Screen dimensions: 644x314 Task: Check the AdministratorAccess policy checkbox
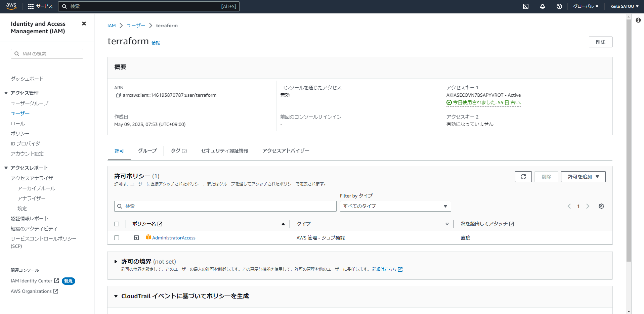coord(117,238)
